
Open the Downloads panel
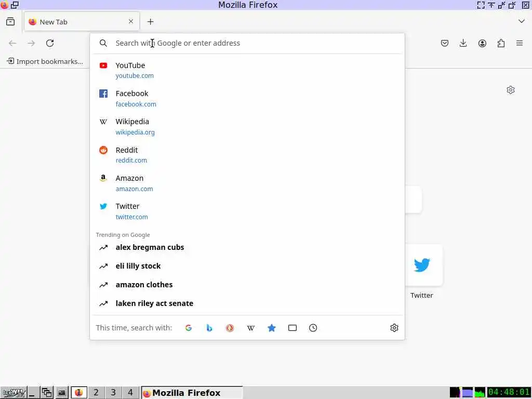[463, 43]
